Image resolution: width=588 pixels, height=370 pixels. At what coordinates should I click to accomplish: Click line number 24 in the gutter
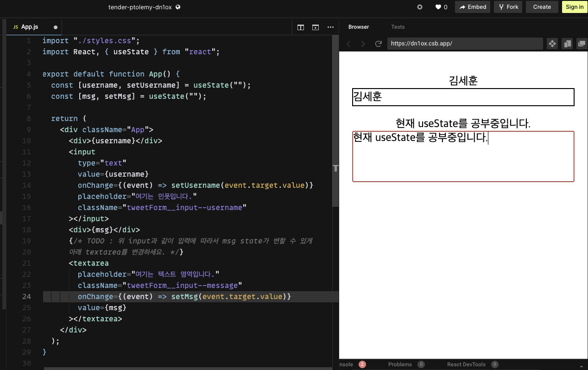click(26, 296)
